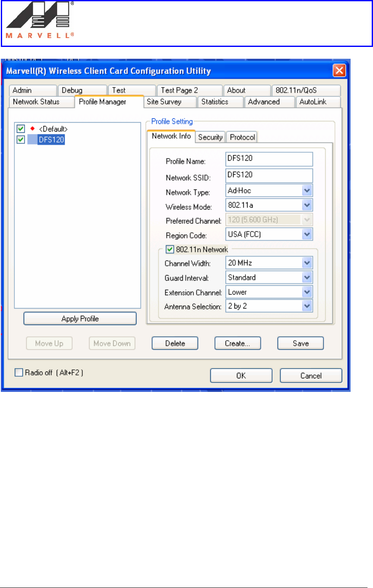Open the Admin tab

coord(33,90)
